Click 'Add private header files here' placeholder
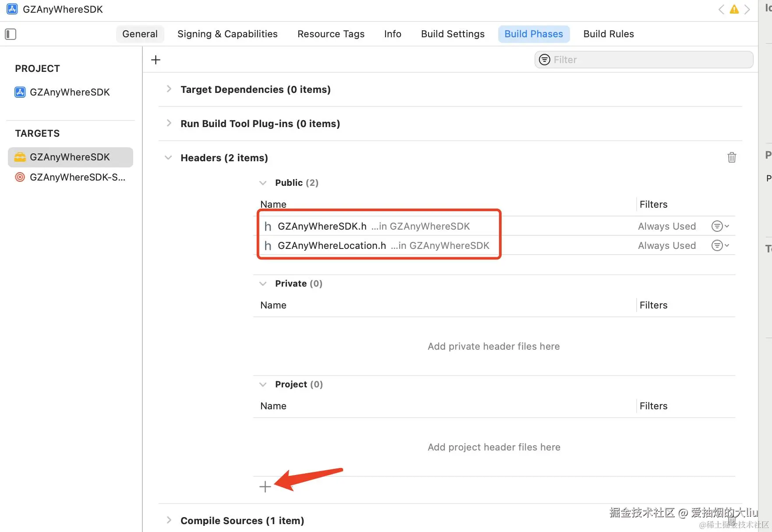The image size is (772, 532). (494, 346)
